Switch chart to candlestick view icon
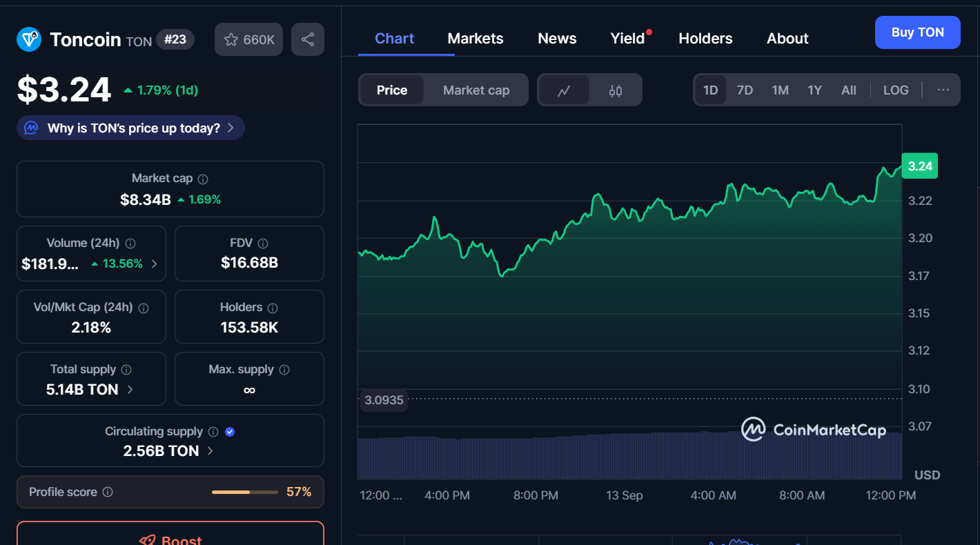This screenshot has width=980, height=545. coord(616,90)
